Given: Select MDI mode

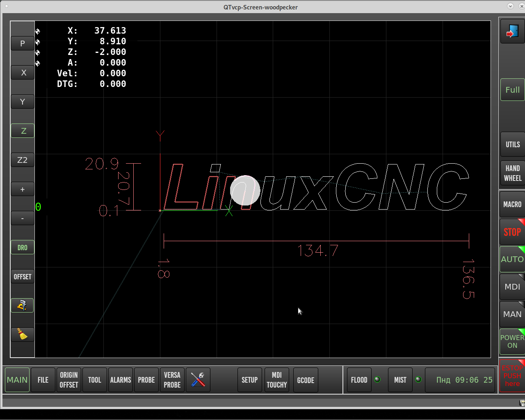Looking at the screenshot, I should coord(512,287).
